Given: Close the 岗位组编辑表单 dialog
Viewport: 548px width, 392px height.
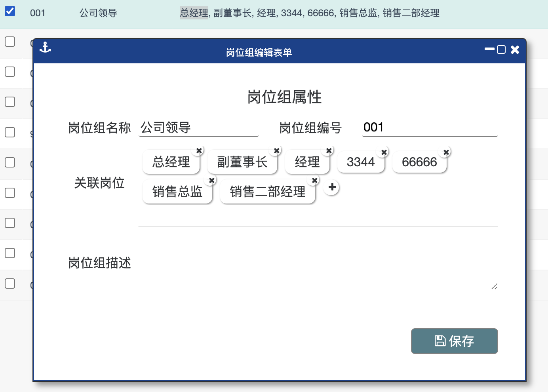Looking at the screenshot, I should click(x=515, y=49).
